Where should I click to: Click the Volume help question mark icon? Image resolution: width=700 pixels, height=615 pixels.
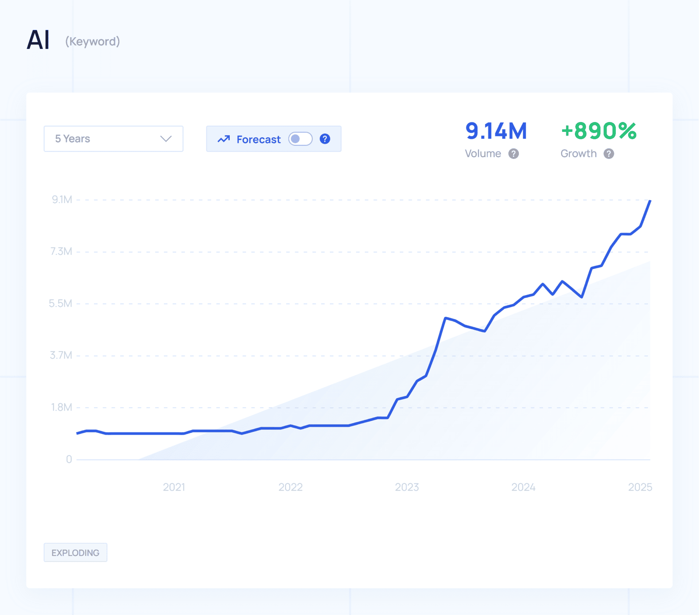(x=513, y=154)
